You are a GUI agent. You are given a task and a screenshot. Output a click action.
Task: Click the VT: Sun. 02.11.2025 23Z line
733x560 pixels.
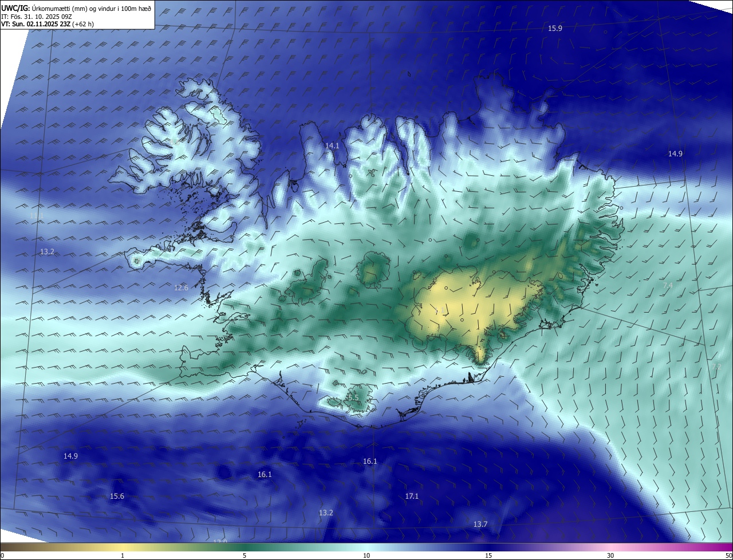click(x=48, y=24)
